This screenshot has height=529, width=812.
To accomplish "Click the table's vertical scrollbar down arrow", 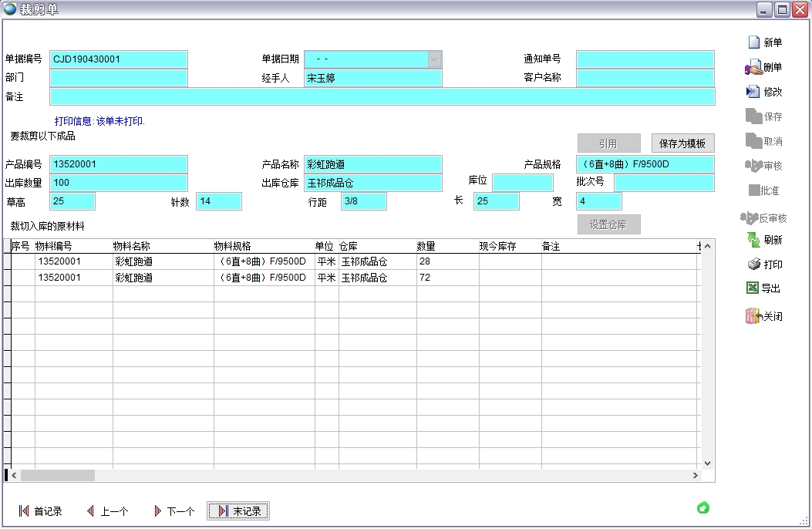I will pyautogui.click(x=708, y=463).
